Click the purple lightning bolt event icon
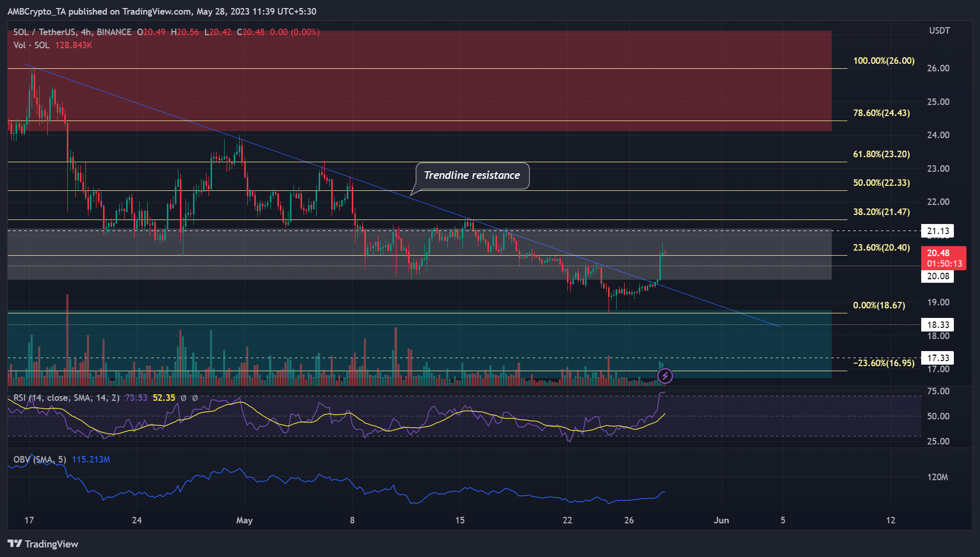 tap(665, 375)
